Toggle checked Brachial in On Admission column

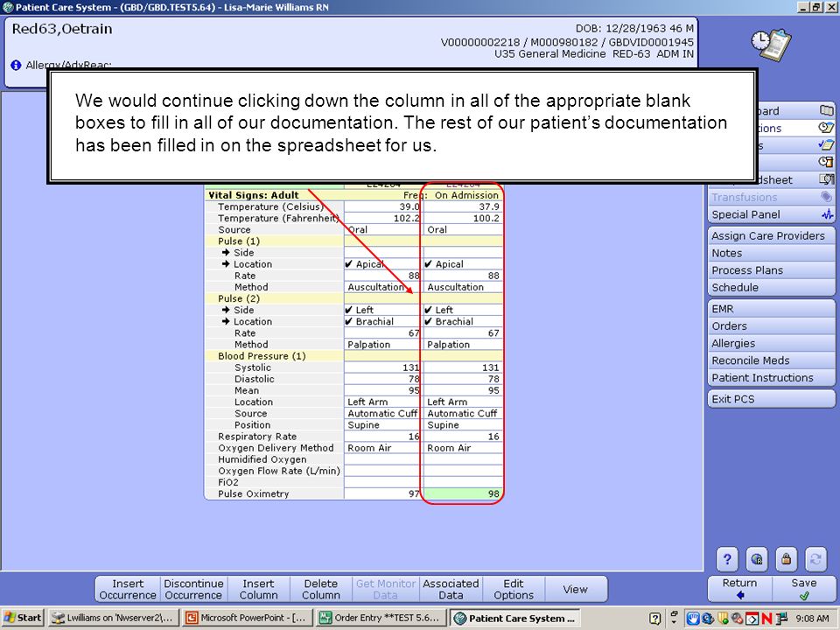pyautogui.click(x=463, y=321)
